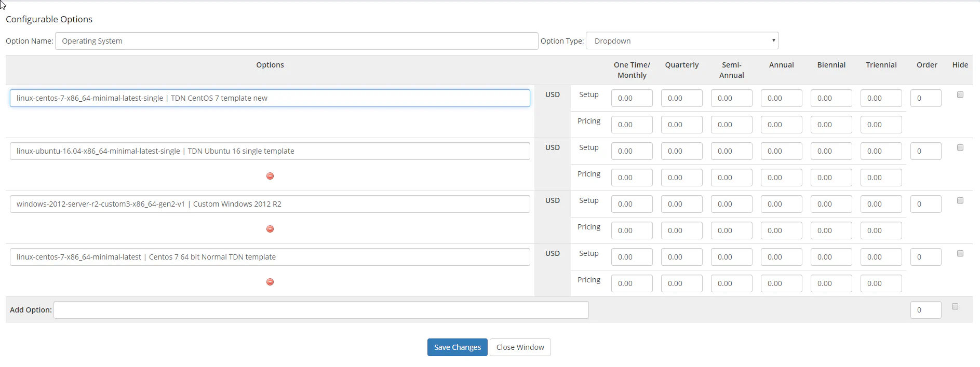
Task: Open the Option Type dropdown
Action: pos(682,41)
